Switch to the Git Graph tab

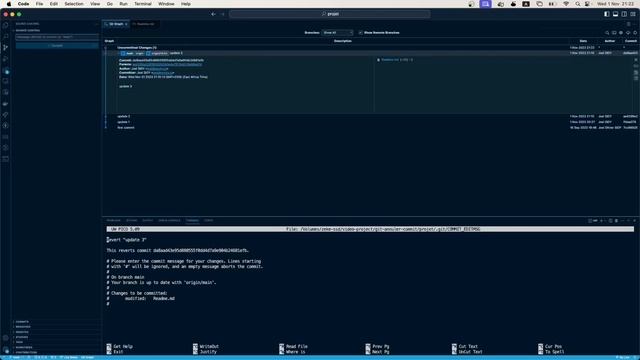click(x=116, y=24)
